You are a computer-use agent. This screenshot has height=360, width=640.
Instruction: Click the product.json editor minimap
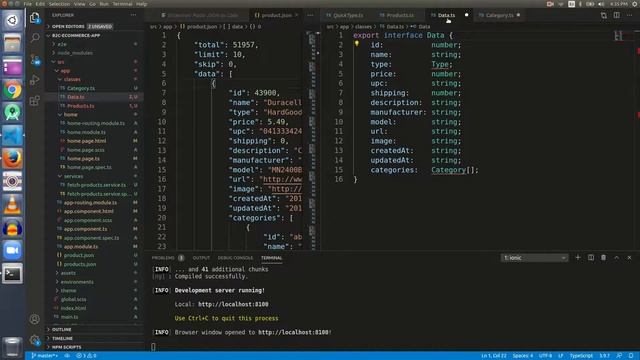click(x=312, y=140)
